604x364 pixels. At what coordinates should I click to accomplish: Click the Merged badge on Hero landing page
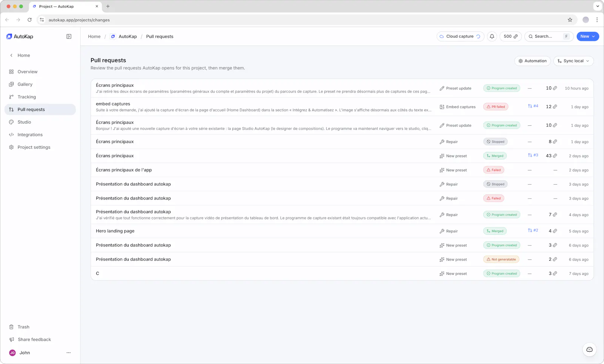(x=495, y=231)
